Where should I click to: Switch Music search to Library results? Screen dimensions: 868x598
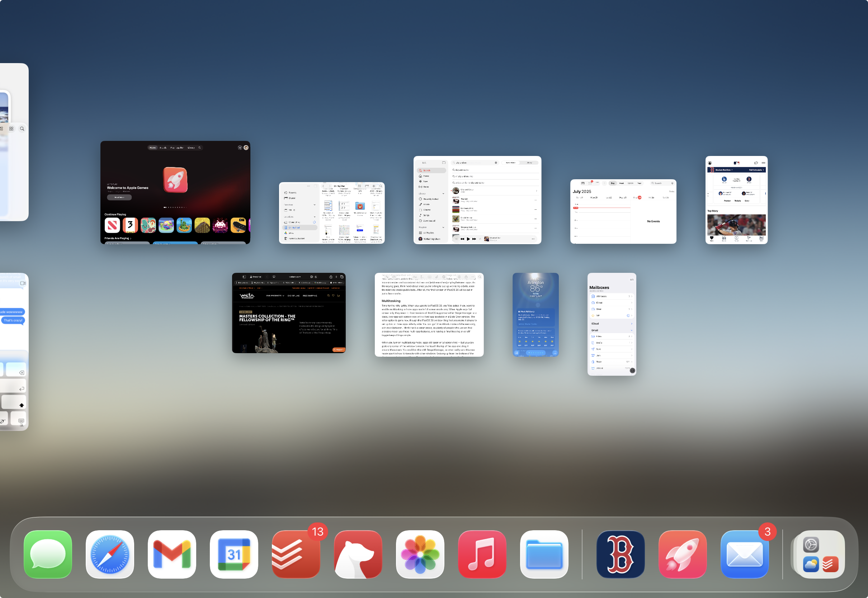[x=529, y=163]
